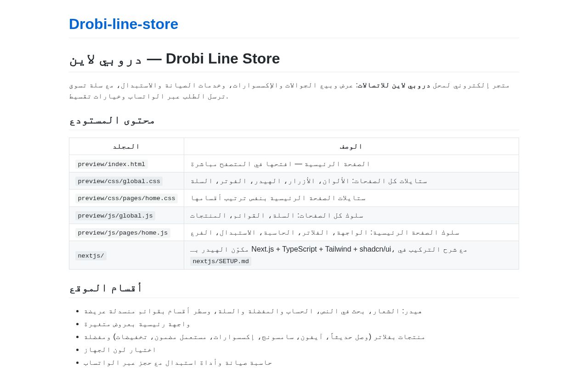Click the description cell for preview/css/pages/home.css
588x368 pixels.
[x=351, y=198]
